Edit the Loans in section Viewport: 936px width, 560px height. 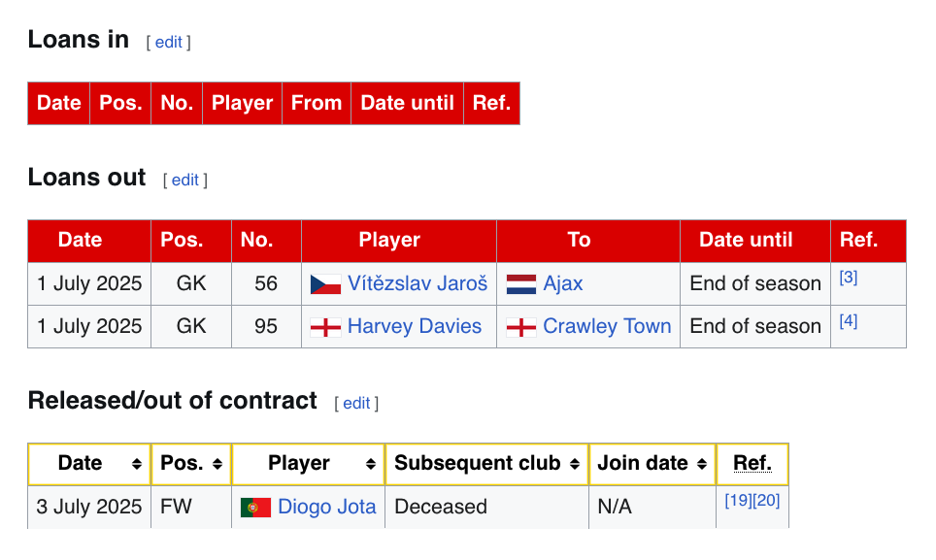coord(168,43)
